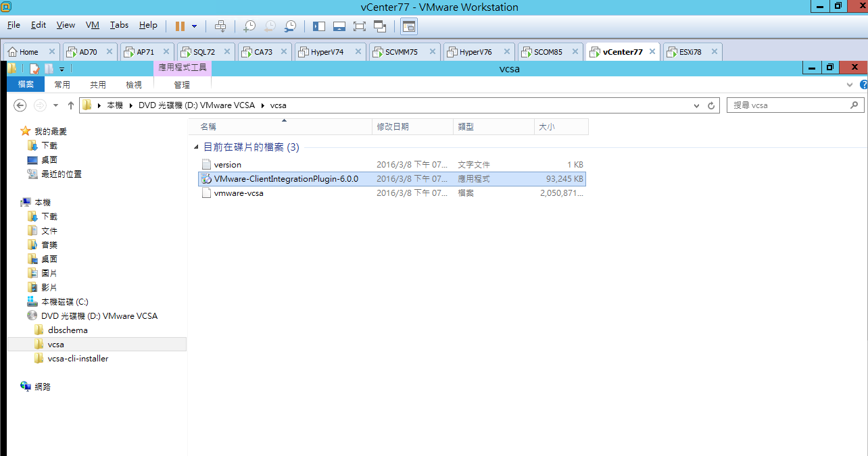Image resolution: width=868 pixels, height=456 pixels.
Task: Pause the virtual machine with pause icon
Action: tap(180, 26)
